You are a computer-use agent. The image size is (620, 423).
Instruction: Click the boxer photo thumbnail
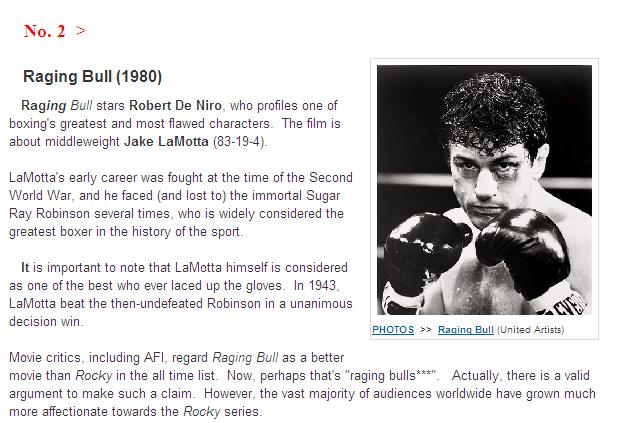coord(484,190)
